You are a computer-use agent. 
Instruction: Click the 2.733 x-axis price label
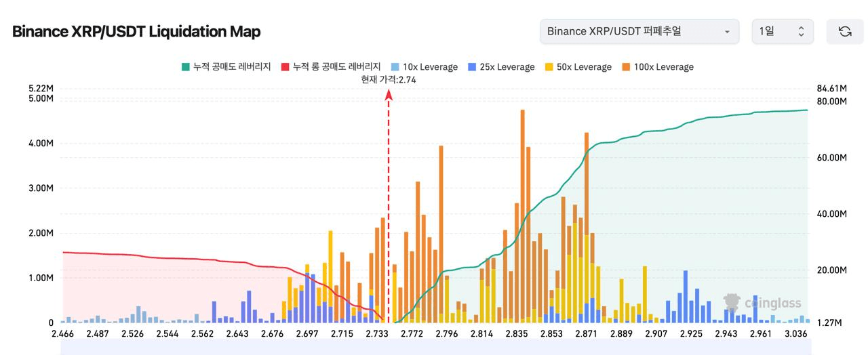376,334
